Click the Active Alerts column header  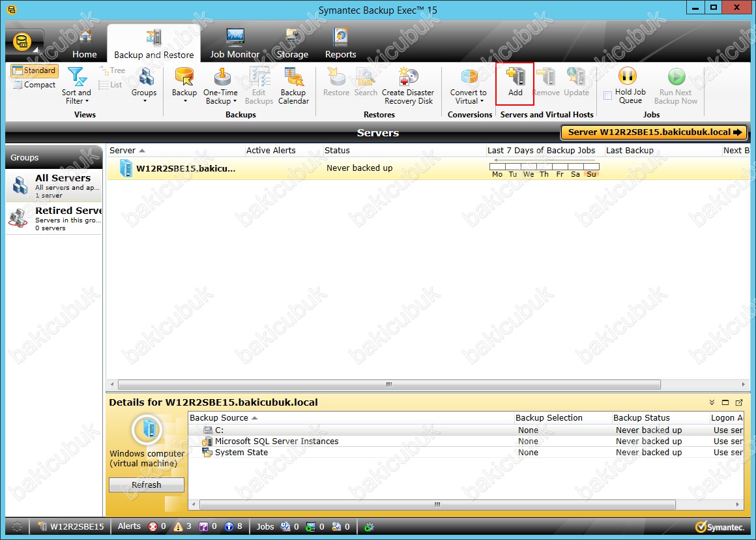[283, 151]
